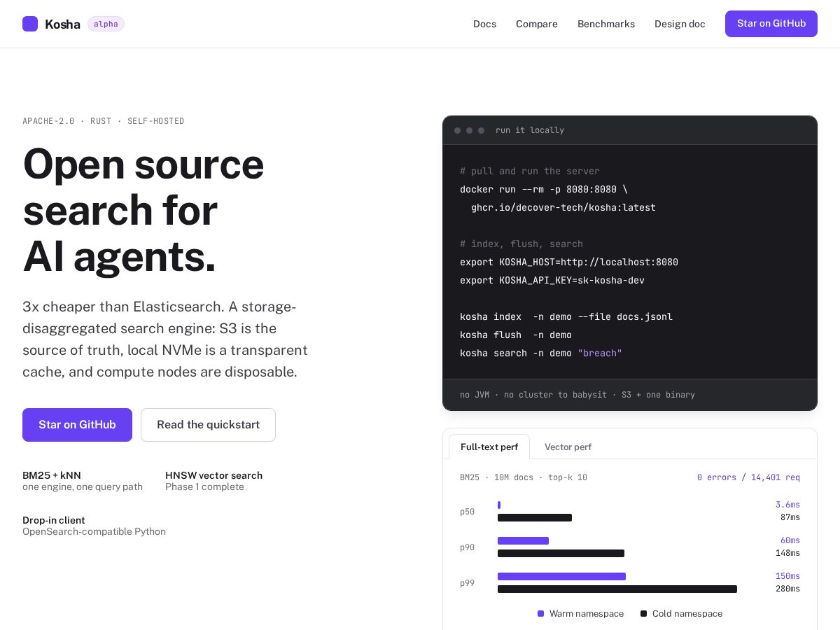Click the '3x cheaper than Elasticsearch' paragraph
Image resolution: width=840 pixels, height=630 pixels.
click(165, 339)
